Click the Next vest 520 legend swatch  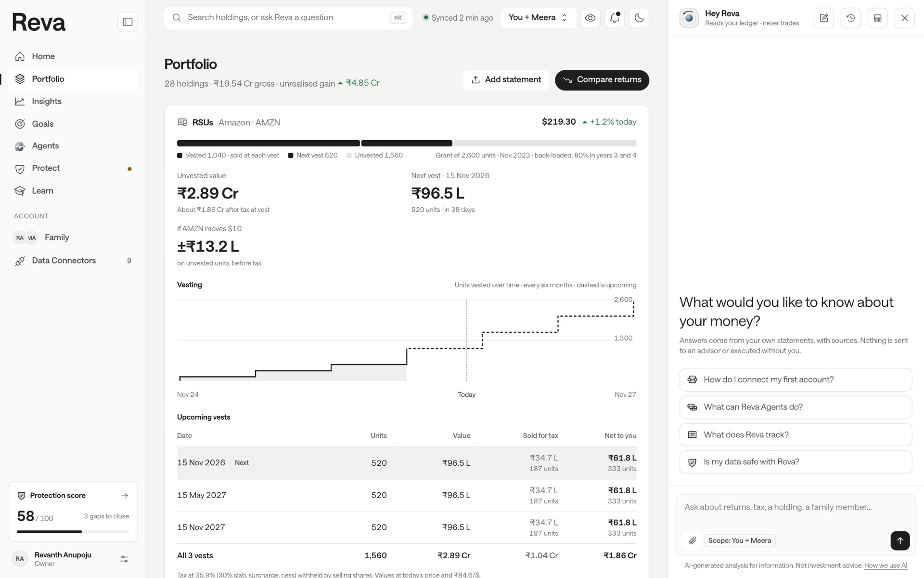coord(291,155)
